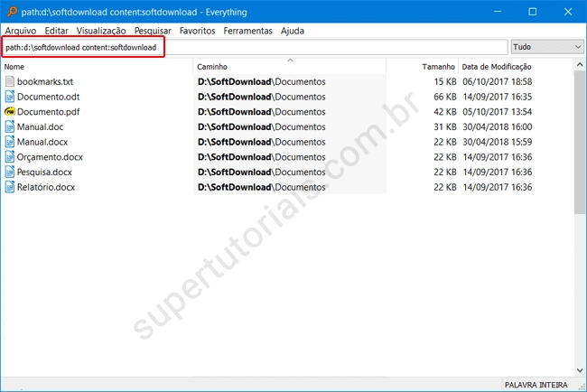The image size is (587, 392).
Task: Click PALAVRA INTEIRA in status bar
Action: pos(536,385)
